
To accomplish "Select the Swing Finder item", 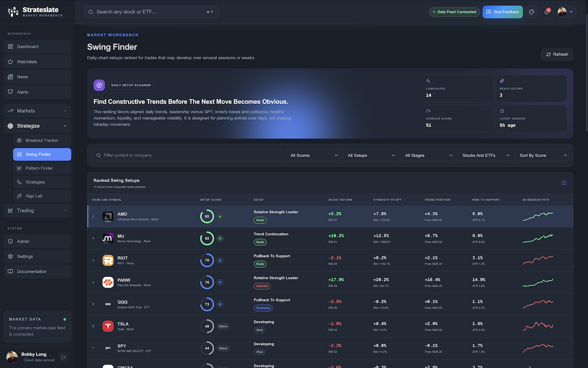I will point(42,155).
